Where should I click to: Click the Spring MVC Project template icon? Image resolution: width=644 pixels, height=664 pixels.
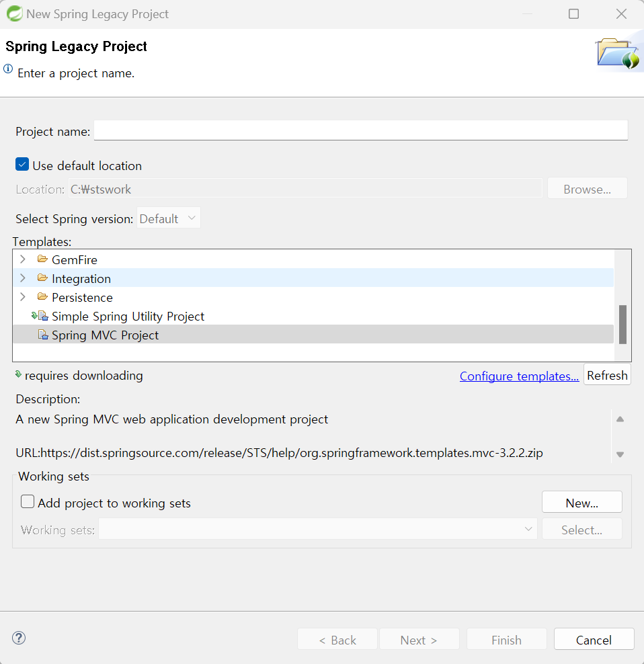(43, 335)
